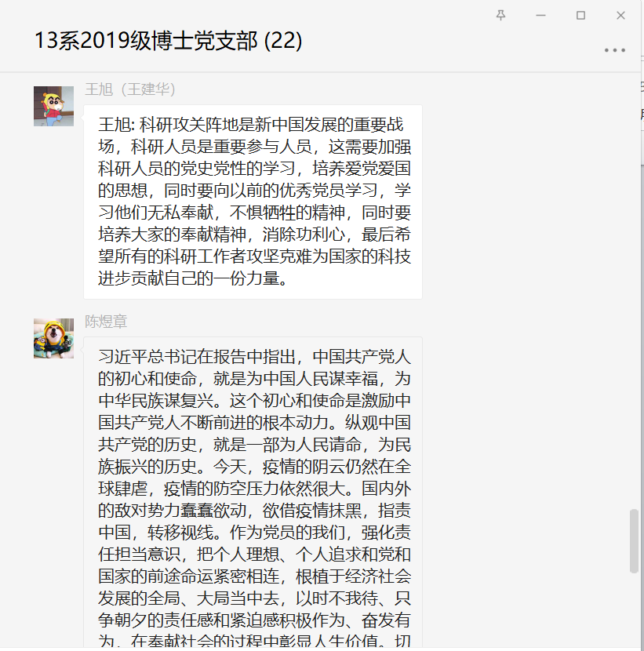Pin the chat window on top
Screen dimensions: 644x651
point(500,16)
